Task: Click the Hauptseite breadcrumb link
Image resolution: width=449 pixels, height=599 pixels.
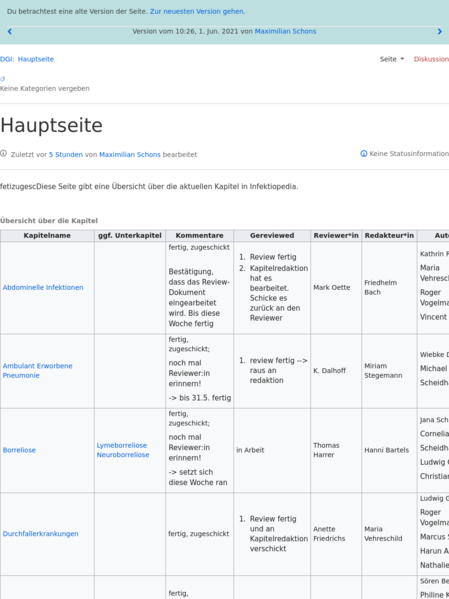Action: pyautogui.click(x=36, y=59)
